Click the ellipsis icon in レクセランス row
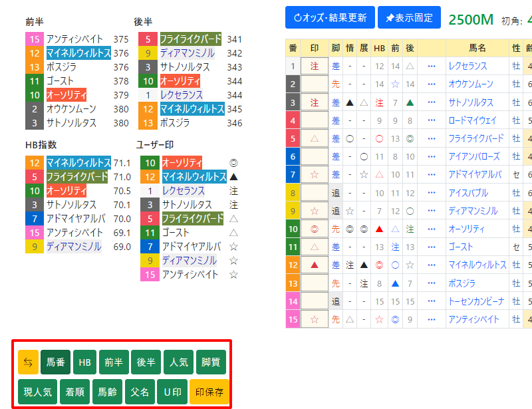This screenshot has height=409, width=532. tap(431, 67)
